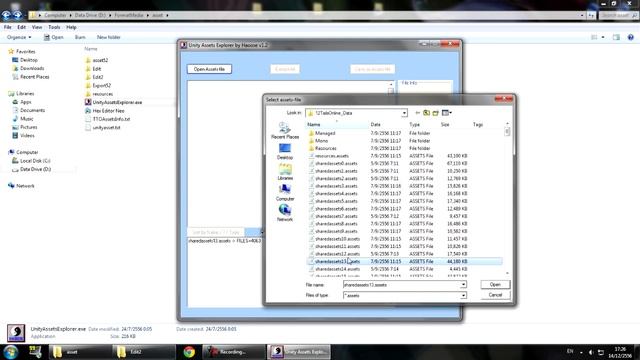Open Chrome from taskbar
Viewport: 640px width, 360px height.
pyautogui.click(x=189, y=352)
